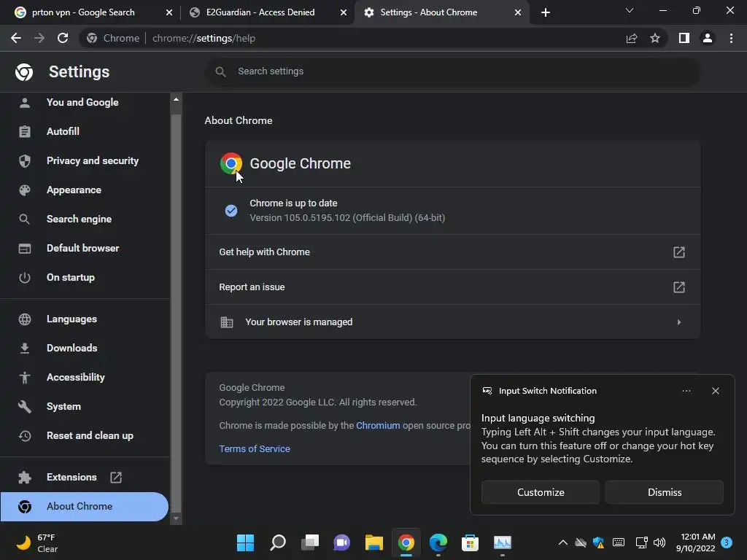The width and height of the screenshot is (747, 560).
Task: Select About Chrome in sidebar
Action: pos(85,506)
